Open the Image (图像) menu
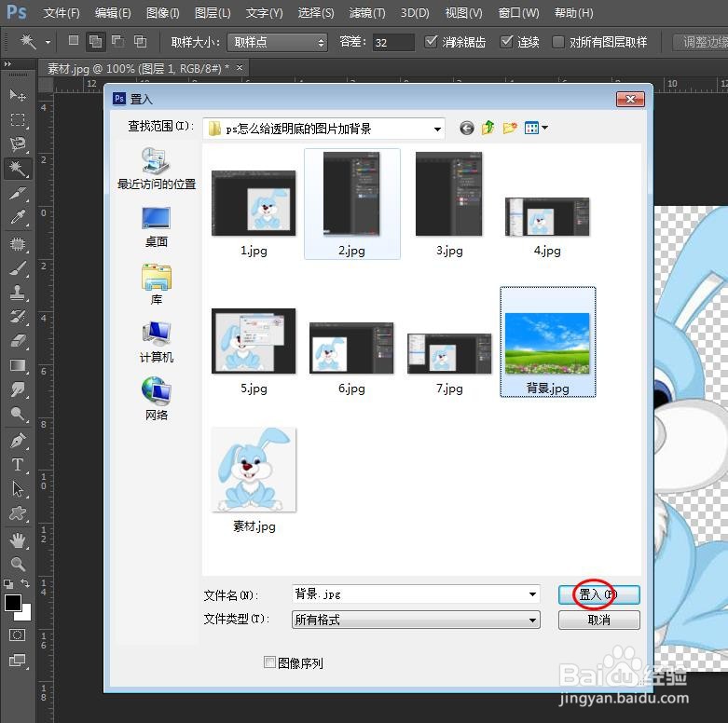The width and height of the screenshot is (728, 723). (x=162, y=13)
